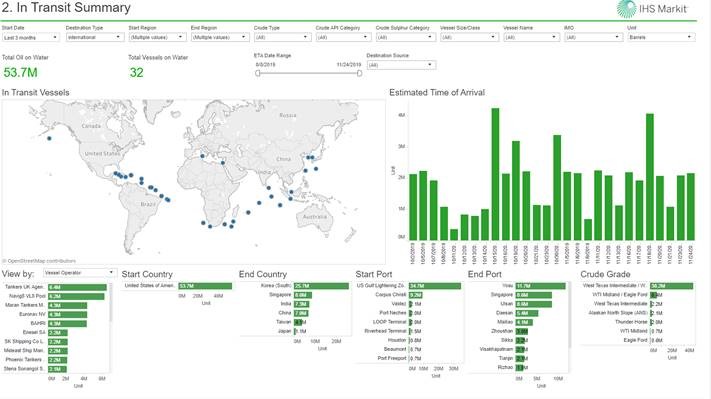Click the OpenStreetMap contributors link

click(x=42, y=261)
